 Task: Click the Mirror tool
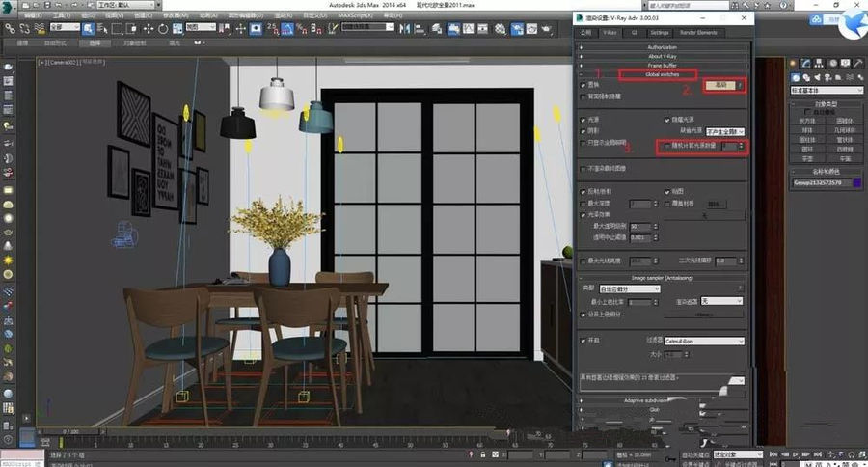(405, 28)
